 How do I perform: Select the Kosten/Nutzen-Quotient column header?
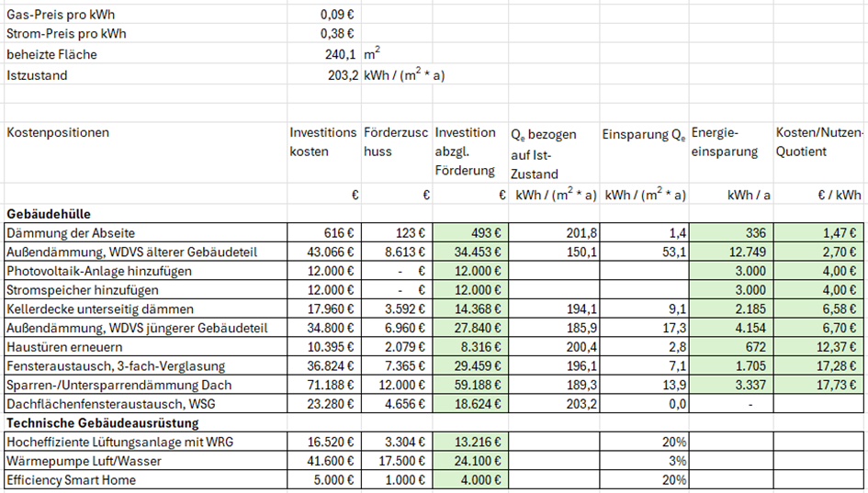(820, 142)
